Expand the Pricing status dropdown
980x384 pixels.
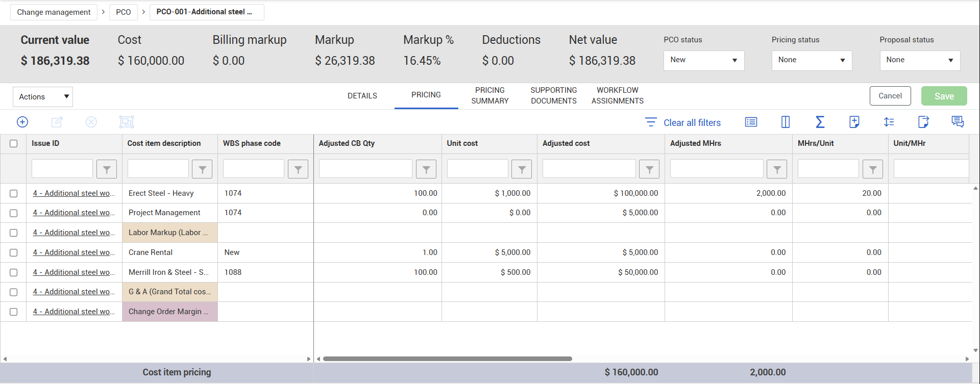click(811, 60)
